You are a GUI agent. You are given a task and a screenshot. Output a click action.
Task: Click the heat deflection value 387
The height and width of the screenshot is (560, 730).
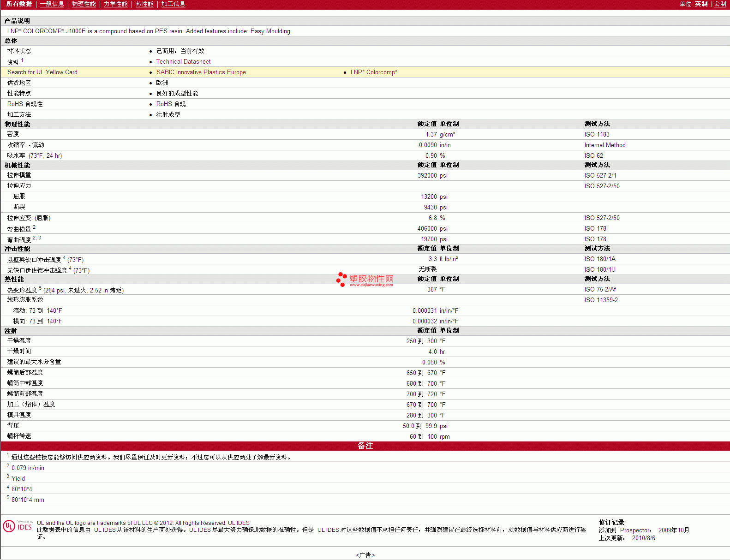[432, 289]
